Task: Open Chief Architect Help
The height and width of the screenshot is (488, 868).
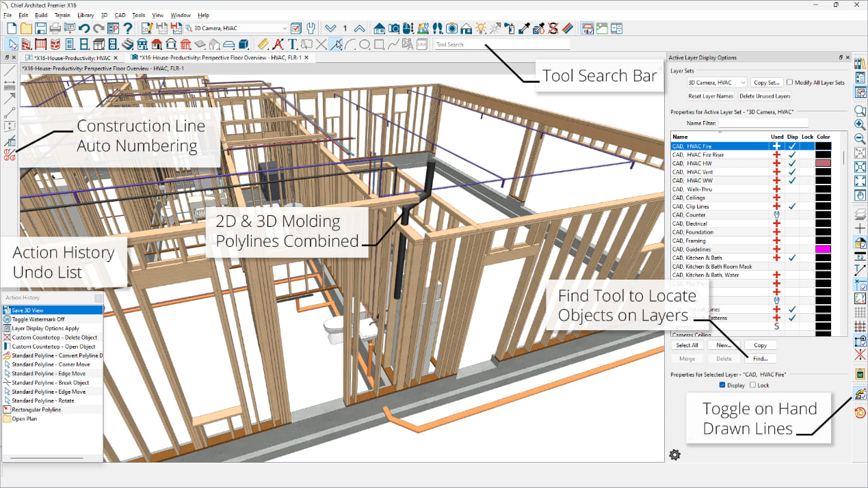Action: pyautogui.click(x=127, y=28)
